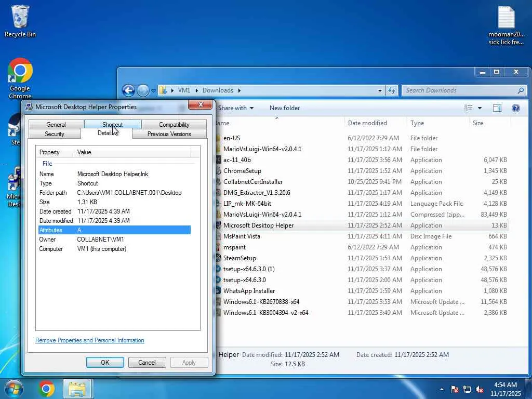The image size is (532, 399).
Task: Open the address bar history dropdown
Action: (x=380, y=90)
